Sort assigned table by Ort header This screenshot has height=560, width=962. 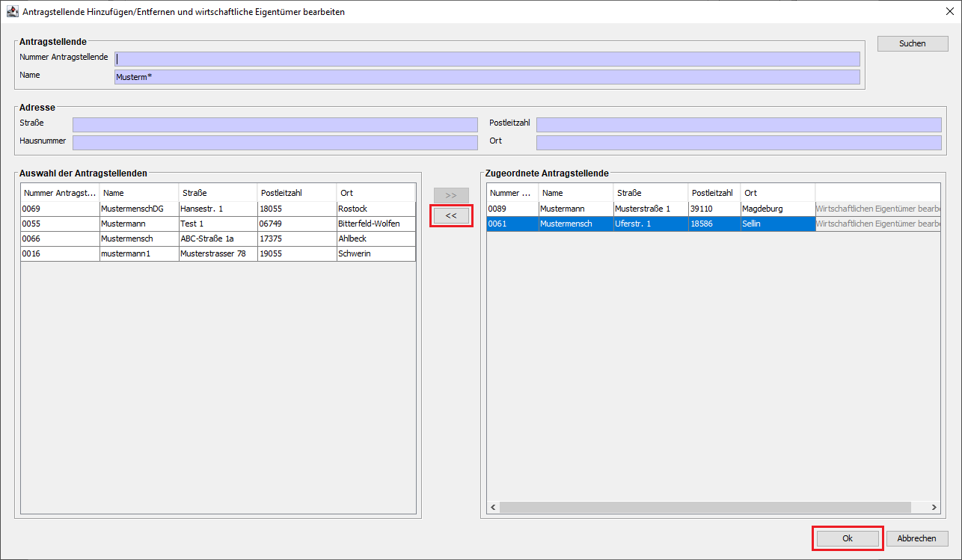coord(778,193)
